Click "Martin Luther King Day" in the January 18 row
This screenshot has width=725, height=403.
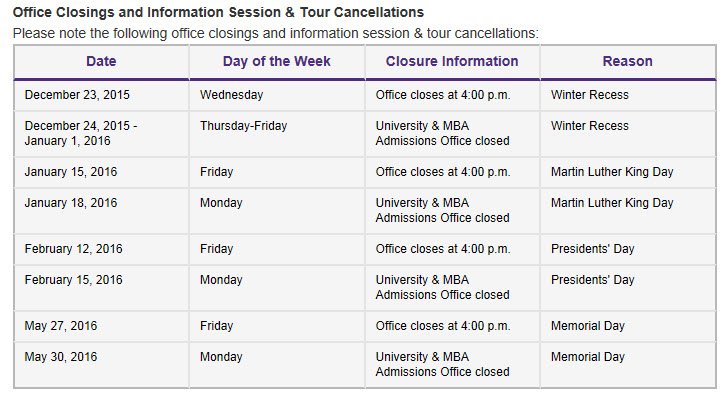click(x=612, y=203)
